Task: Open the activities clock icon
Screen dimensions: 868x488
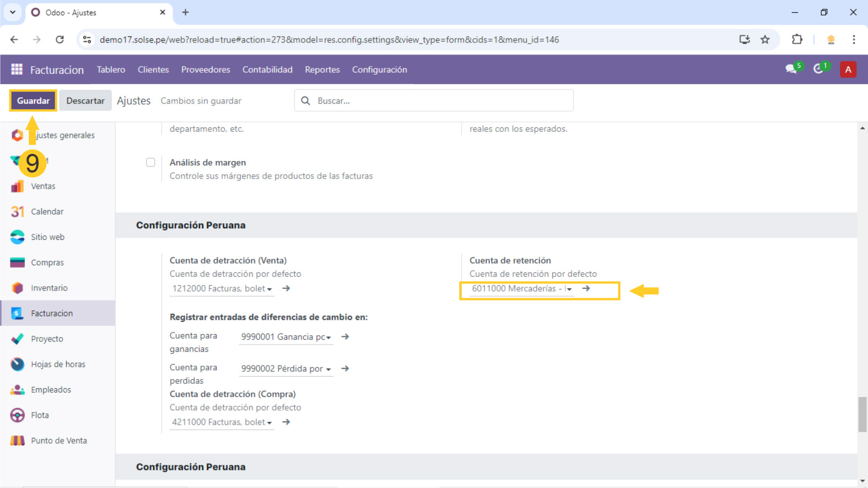Action: 820,69
